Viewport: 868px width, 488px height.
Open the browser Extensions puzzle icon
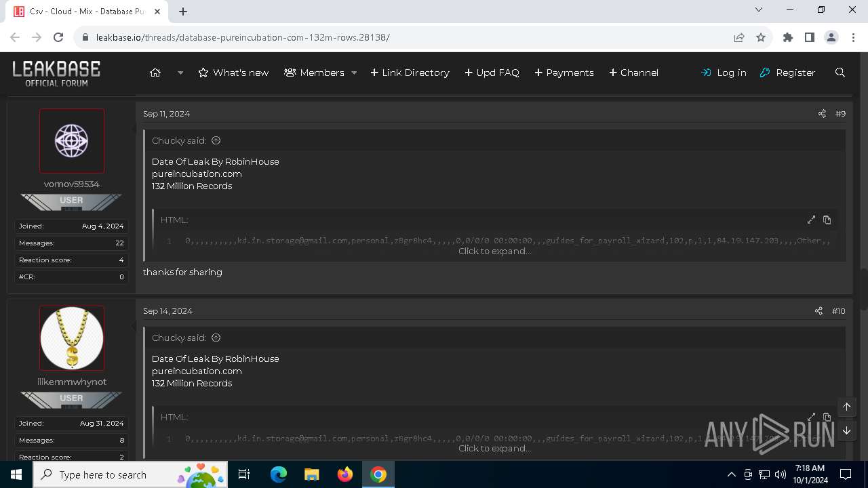[788, 37]
